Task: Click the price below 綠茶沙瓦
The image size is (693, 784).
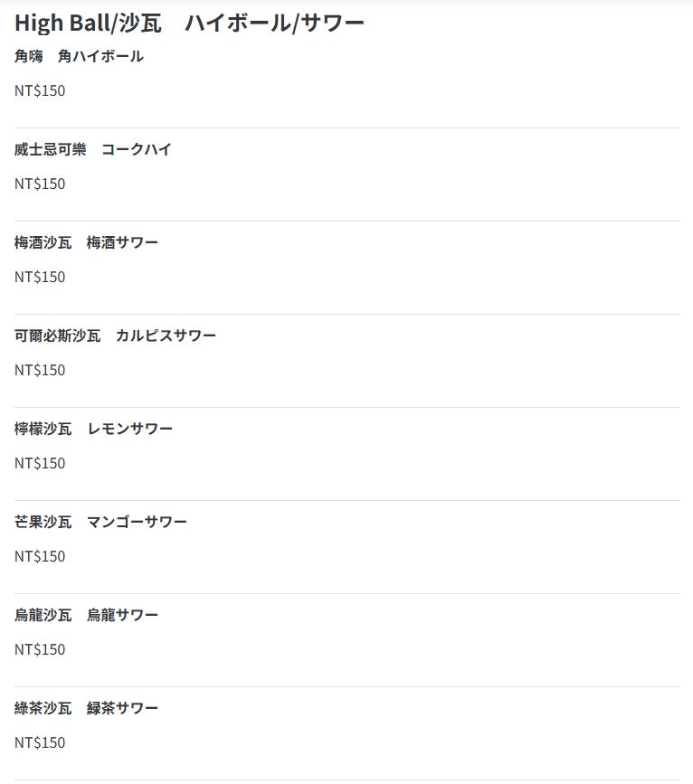Action: coord(40,742)
